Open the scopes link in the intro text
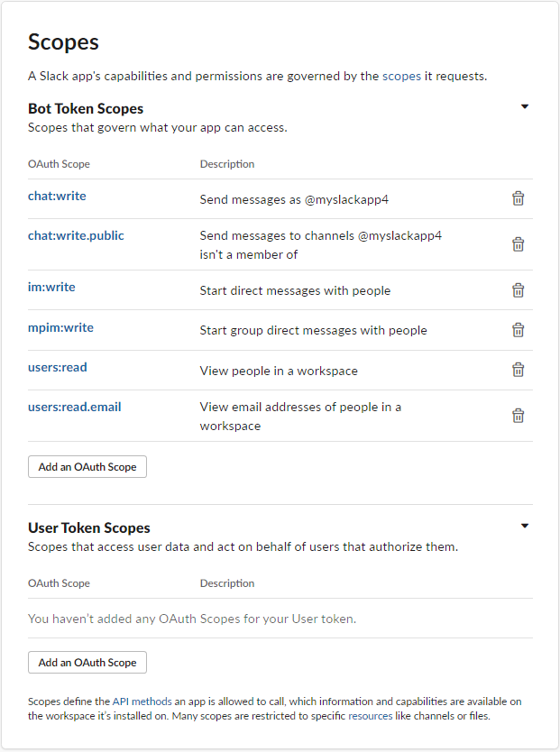Screen dimensions: 560x752 click(402, 77)
